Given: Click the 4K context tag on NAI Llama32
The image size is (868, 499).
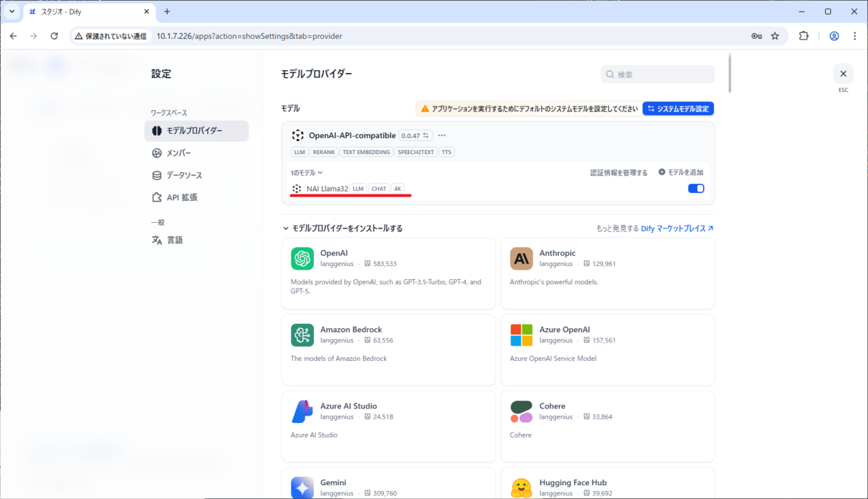Looking at the screenshot, I should click(398, 189).
